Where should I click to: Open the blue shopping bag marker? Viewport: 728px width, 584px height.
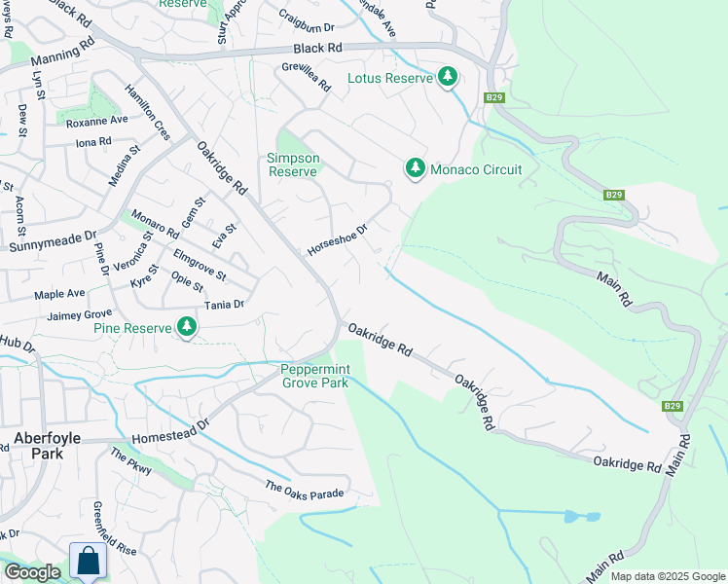[x=89, y=562]
